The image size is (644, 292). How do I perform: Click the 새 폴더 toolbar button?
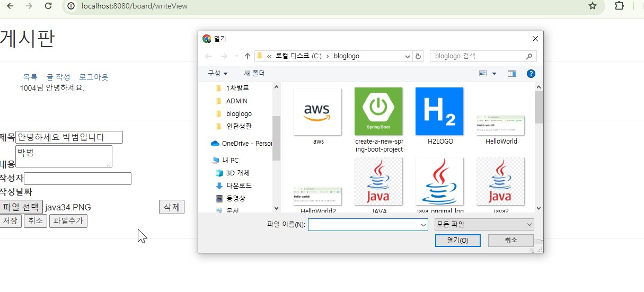pyautogui.click(x=254, y=73)
